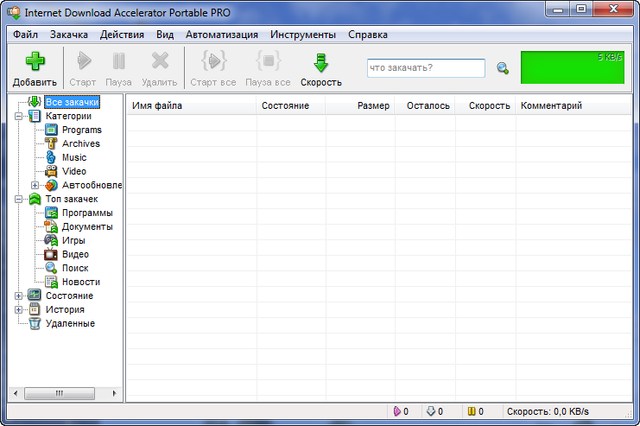Click the green speed graph indicator
The height and width of the screenshot is (426, 640).
point(572,67)
